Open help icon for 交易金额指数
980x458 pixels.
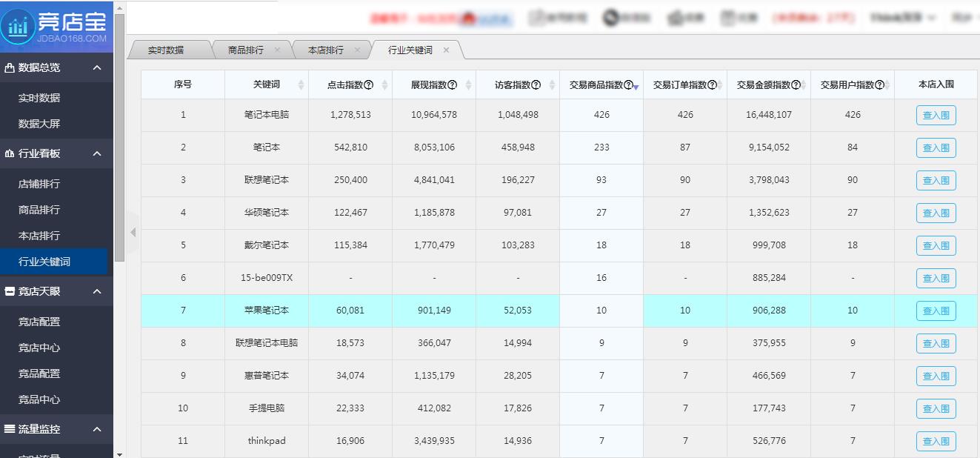click(796, 85)
